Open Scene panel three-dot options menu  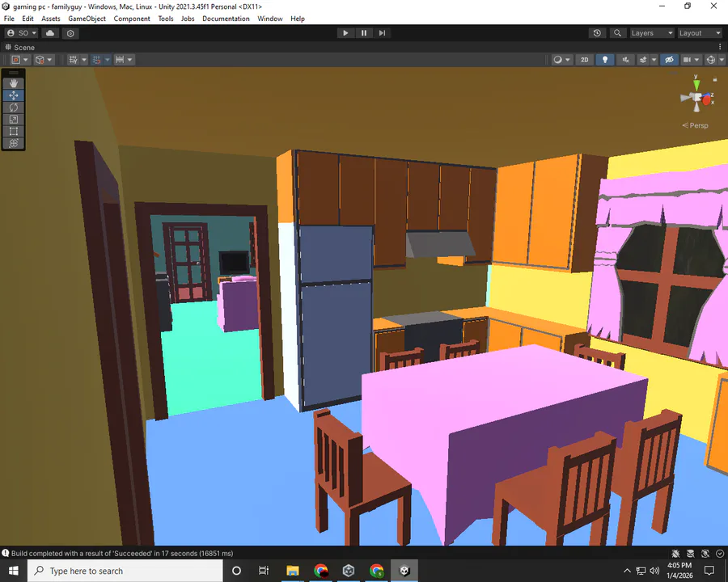tap(720, 47)
